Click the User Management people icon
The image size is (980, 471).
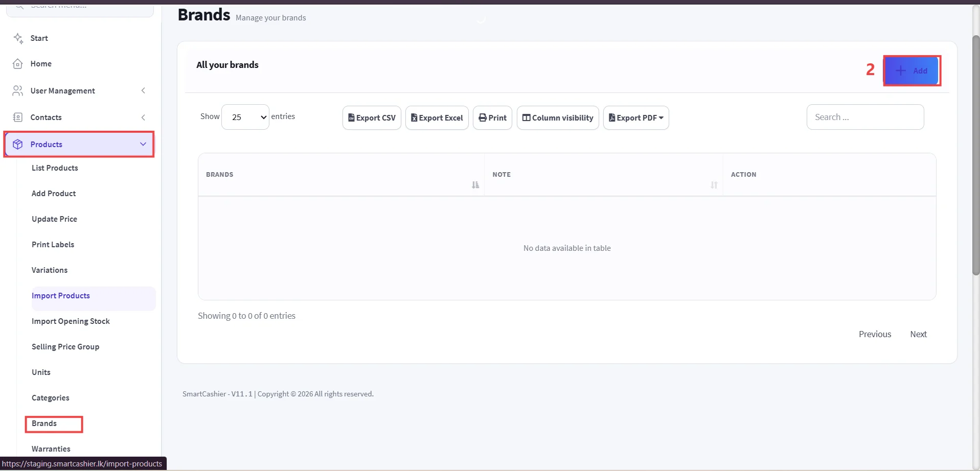pos(18,90)
